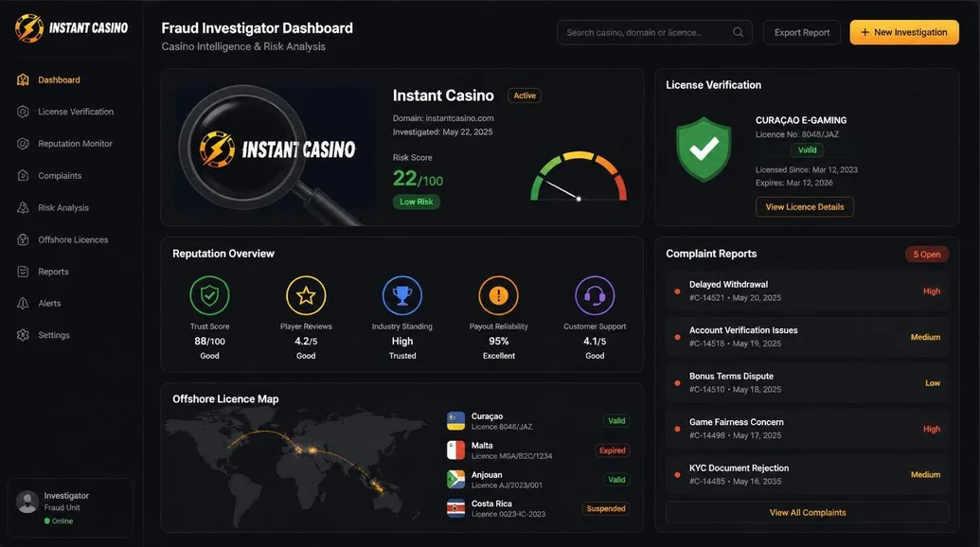Click the CURAÇAO E-GAMING heading

(801, 120)
